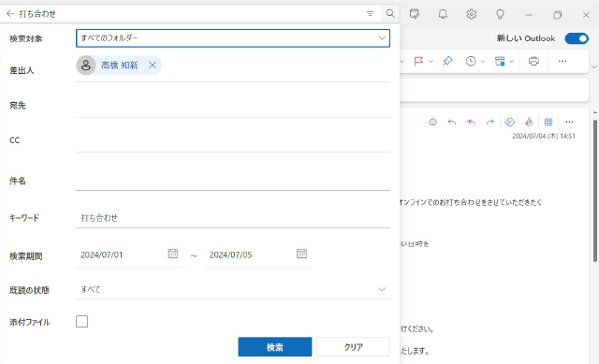
Task: Open the My Day notes icon
Action: 414,14
